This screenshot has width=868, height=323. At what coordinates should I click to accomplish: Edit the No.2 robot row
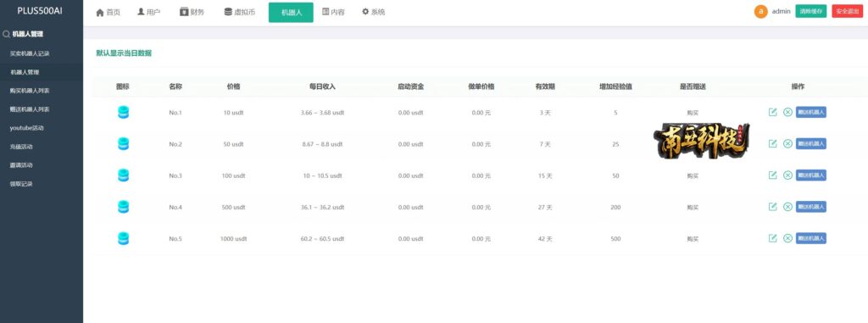773,143
